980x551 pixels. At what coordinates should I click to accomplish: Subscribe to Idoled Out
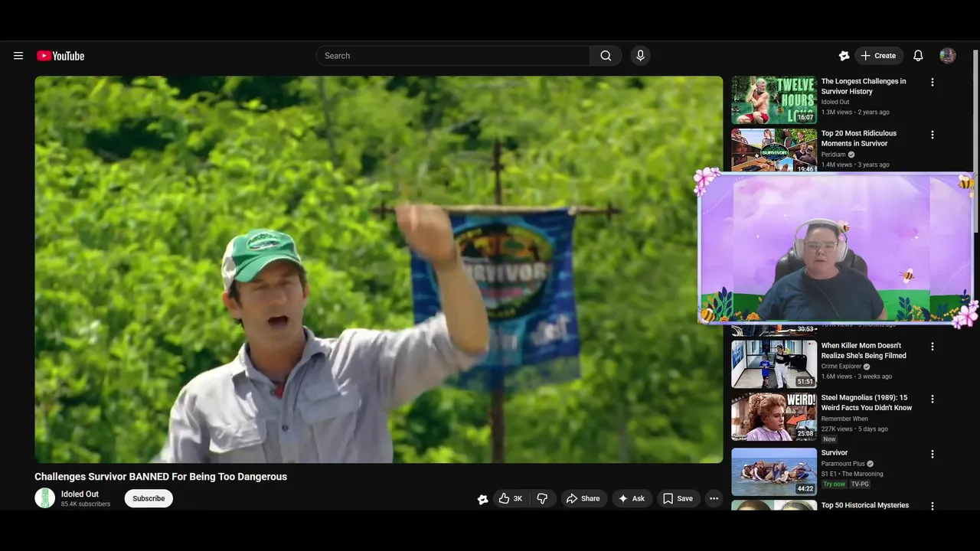(149, 498)
